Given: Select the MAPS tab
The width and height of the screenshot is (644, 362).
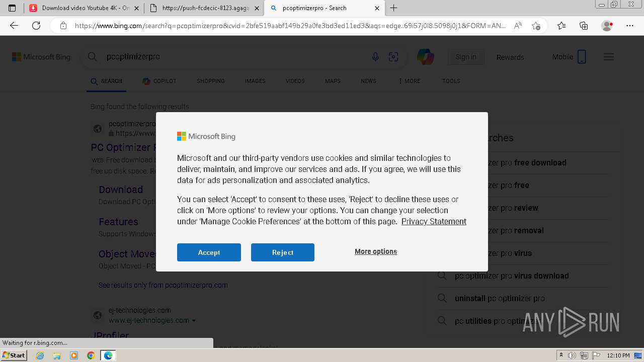Looking at the screenshot, I should [333, 81].
